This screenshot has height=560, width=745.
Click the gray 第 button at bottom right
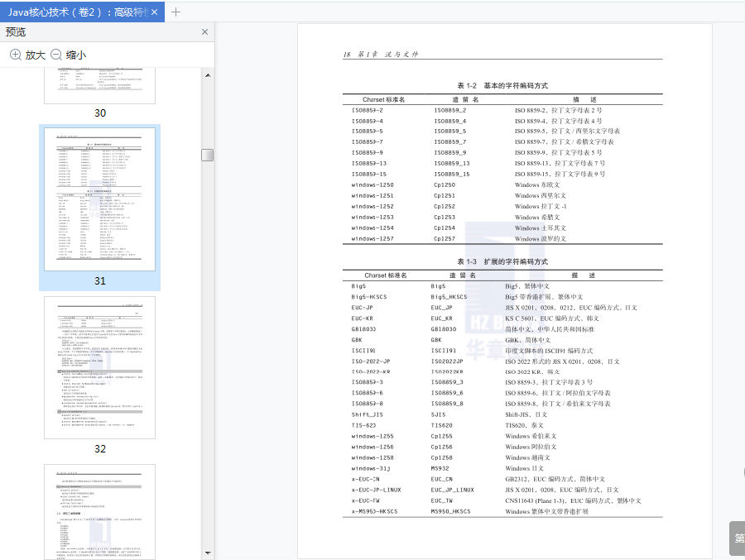pos(738,538)
